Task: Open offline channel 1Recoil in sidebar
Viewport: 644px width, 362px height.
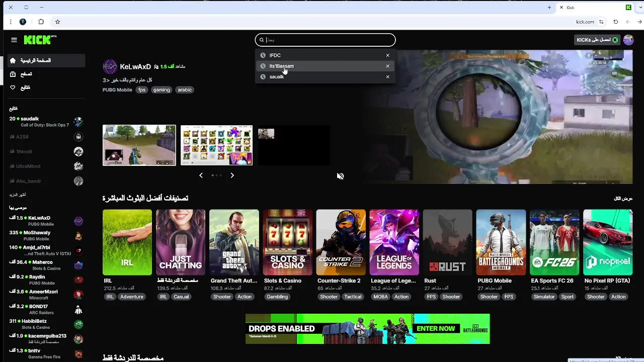Action: click(x=46, y=151)
